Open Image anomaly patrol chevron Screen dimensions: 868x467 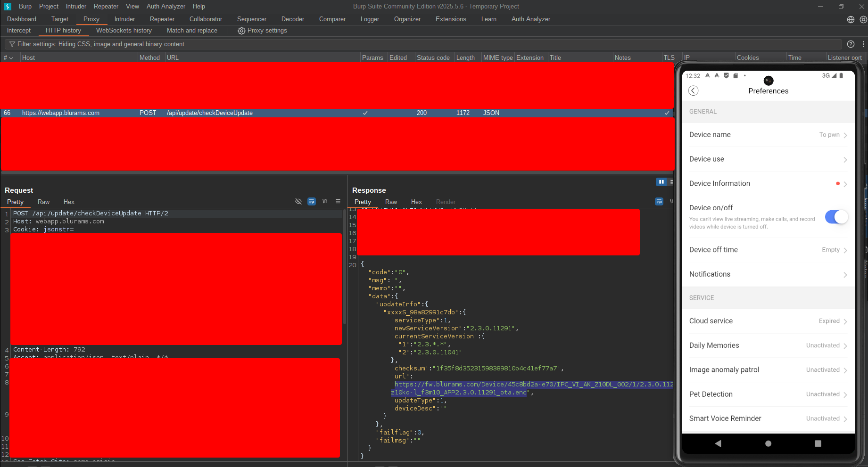845,370
